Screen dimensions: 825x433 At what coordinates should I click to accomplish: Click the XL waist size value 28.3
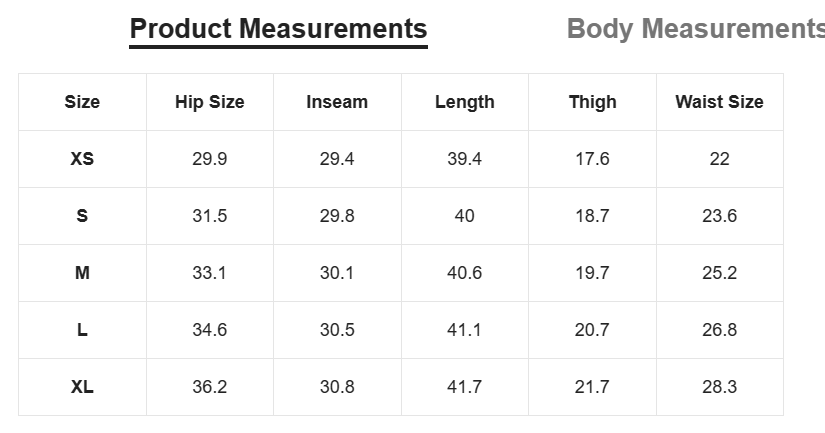coord(719,387)
